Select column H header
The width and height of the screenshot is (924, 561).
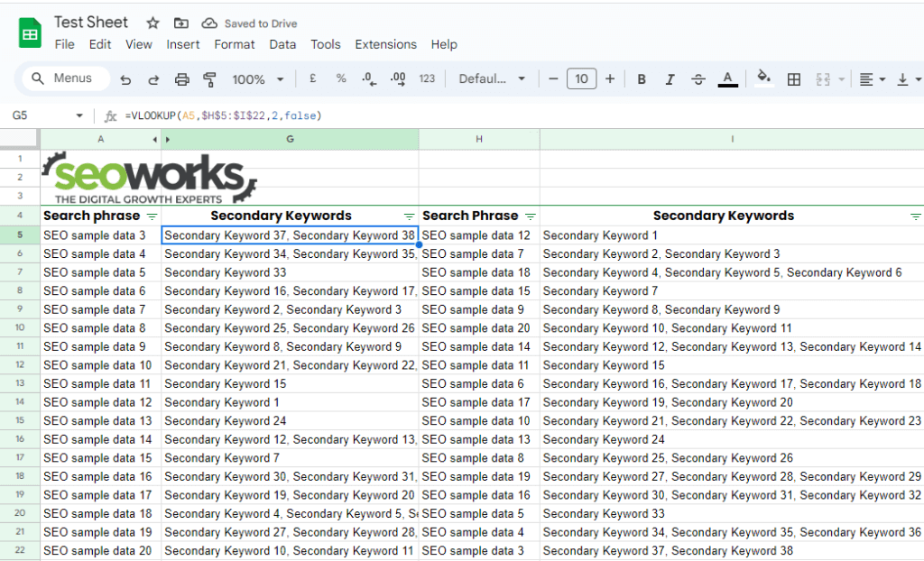479,139
